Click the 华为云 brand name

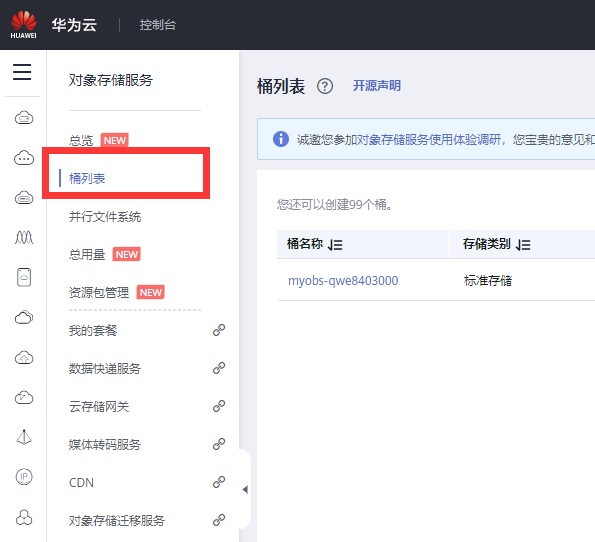point(74,25)
